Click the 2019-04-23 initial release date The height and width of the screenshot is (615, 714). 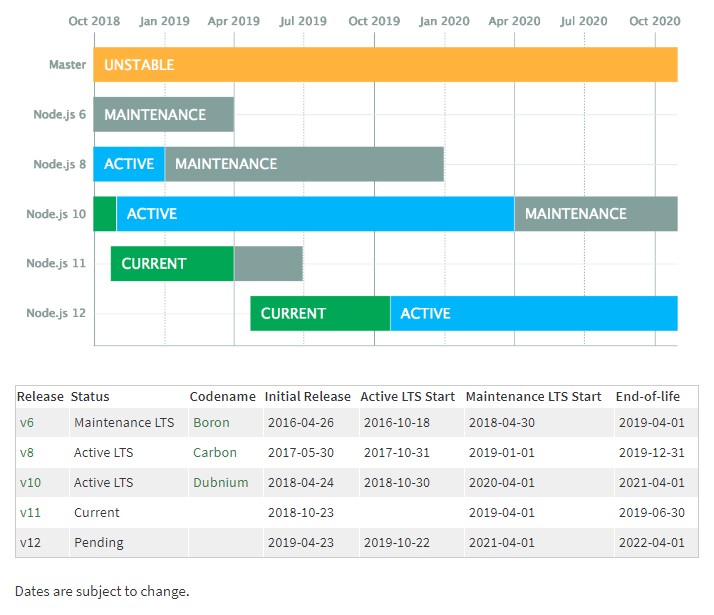click(x=301, y=543)
